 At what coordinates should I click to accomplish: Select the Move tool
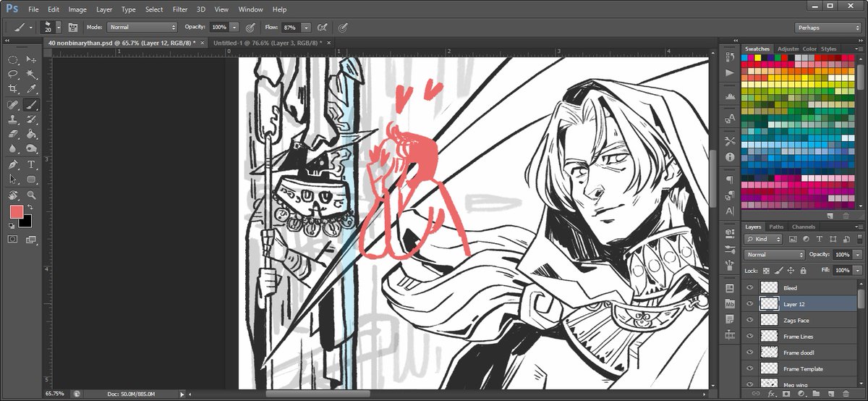coord(31,59)
